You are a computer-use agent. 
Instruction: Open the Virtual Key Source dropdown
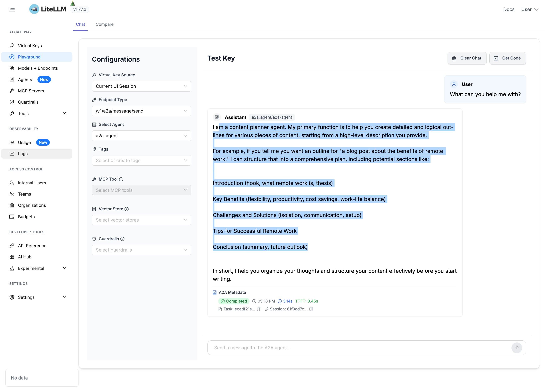[141, 86]
